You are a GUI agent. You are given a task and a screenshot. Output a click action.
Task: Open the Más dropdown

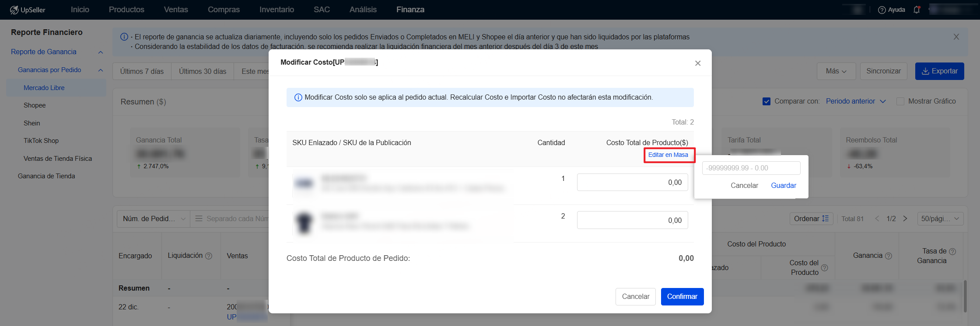(836, 71)
